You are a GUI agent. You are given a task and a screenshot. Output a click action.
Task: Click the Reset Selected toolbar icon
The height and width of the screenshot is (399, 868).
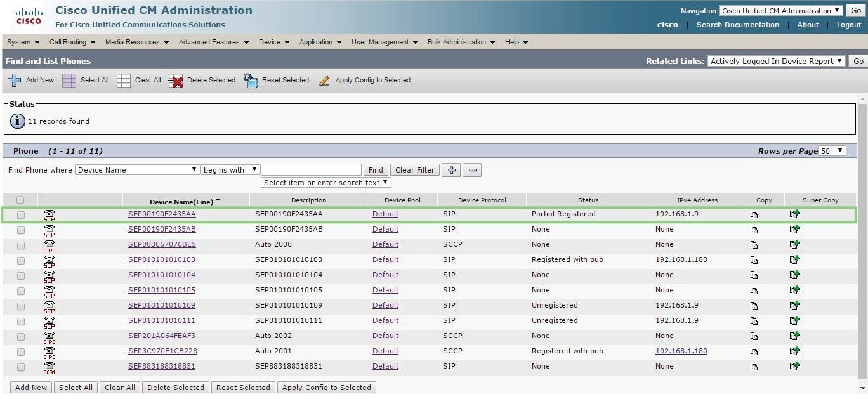pos(251,81)
